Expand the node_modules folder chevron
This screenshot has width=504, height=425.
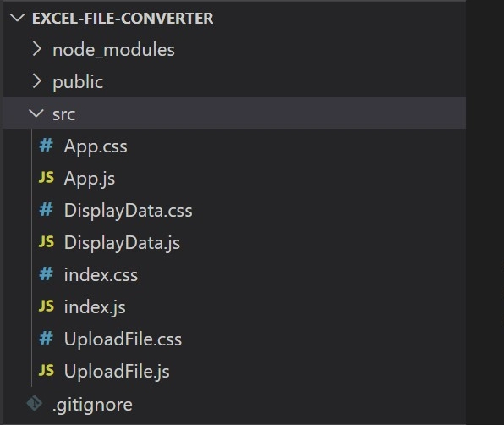(37, 49)
